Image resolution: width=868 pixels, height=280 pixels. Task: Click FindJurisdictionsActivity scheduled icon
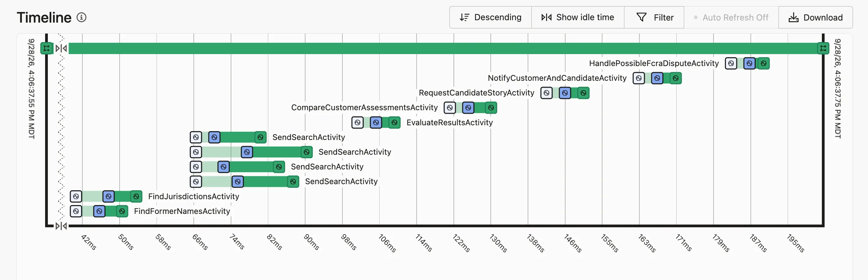click(x=76, y=196)
